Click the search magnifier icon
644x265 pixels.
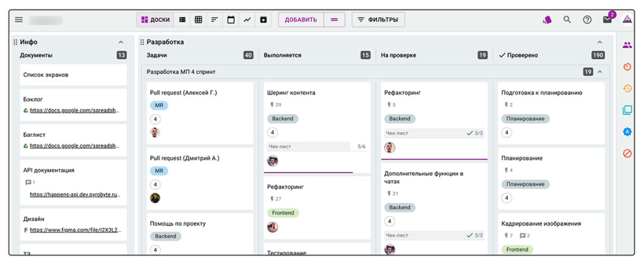[567, 19]
